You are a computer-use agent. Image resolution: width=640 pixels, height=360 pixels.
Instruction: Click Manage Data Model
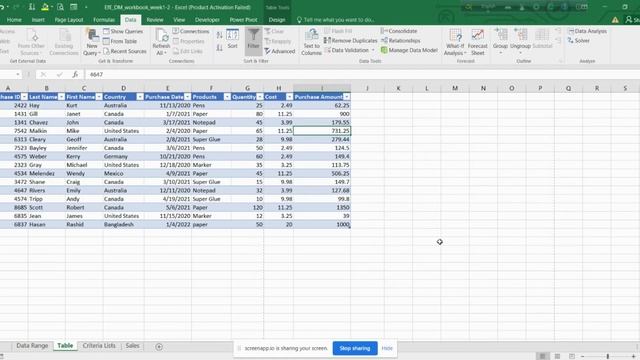pos(409,50)
